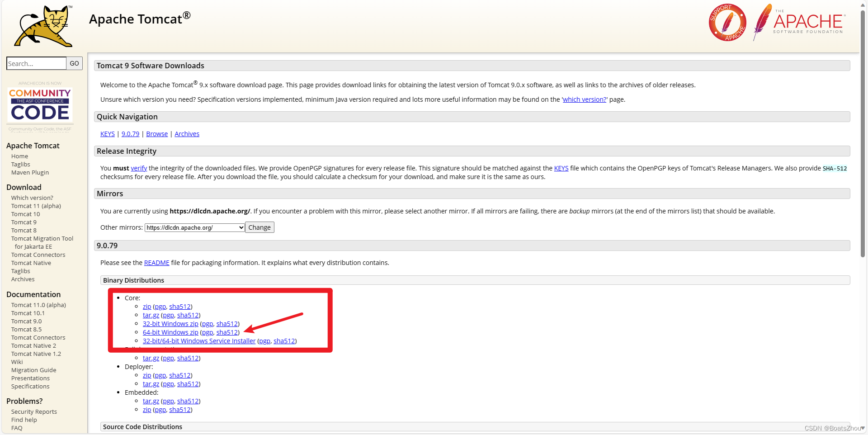This screenshot has height=435, width=868.
Task: Open the pgp link for Core zip
Action: pos(160,307)
